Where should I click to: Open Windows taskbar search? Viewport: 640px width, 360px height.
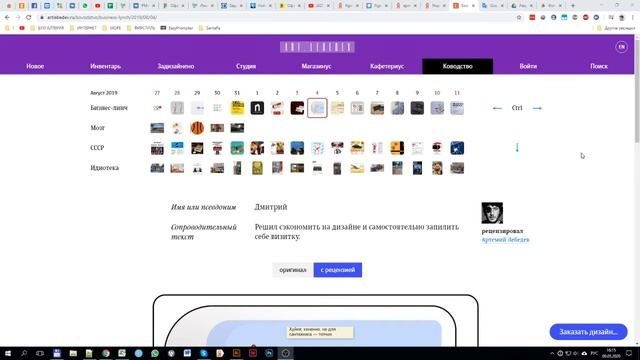point(24,353)
